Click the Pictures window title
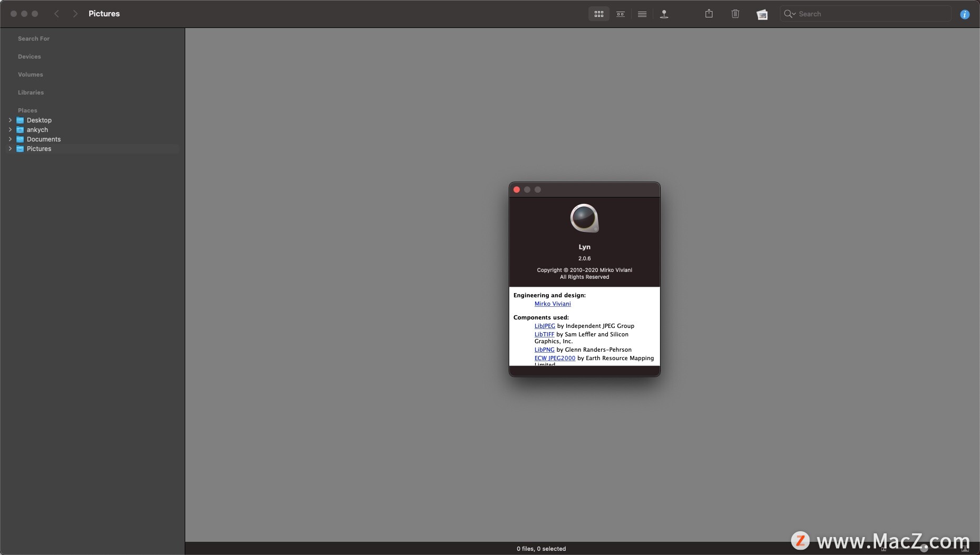The image size is (980, 555). 104,14
